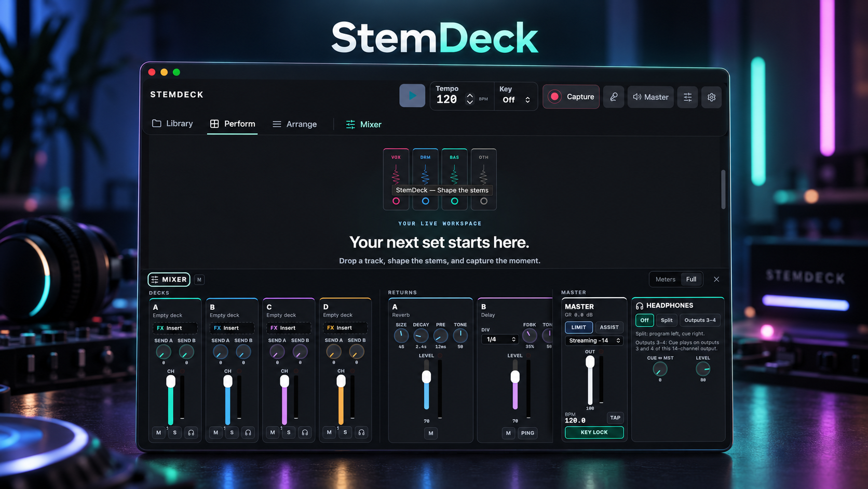Click the Master ASSIST button
Viewport: 868px width, 489px height.
[x=609, y=327]
